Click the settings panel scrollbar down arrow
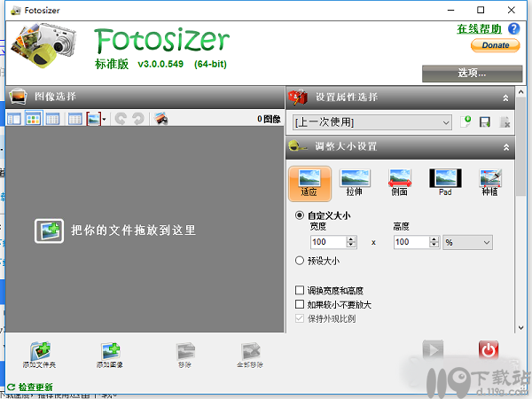The image size is (532, 399). (520, 328)
